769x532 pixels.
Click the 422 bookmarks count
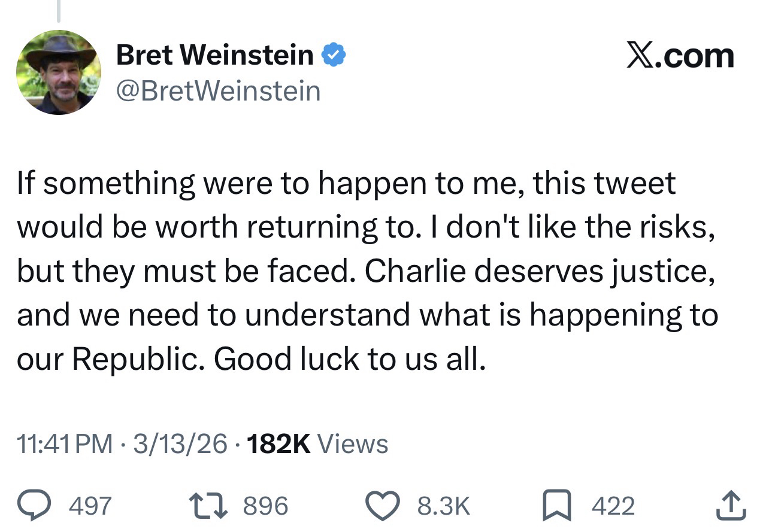click(x=613, y=506)
